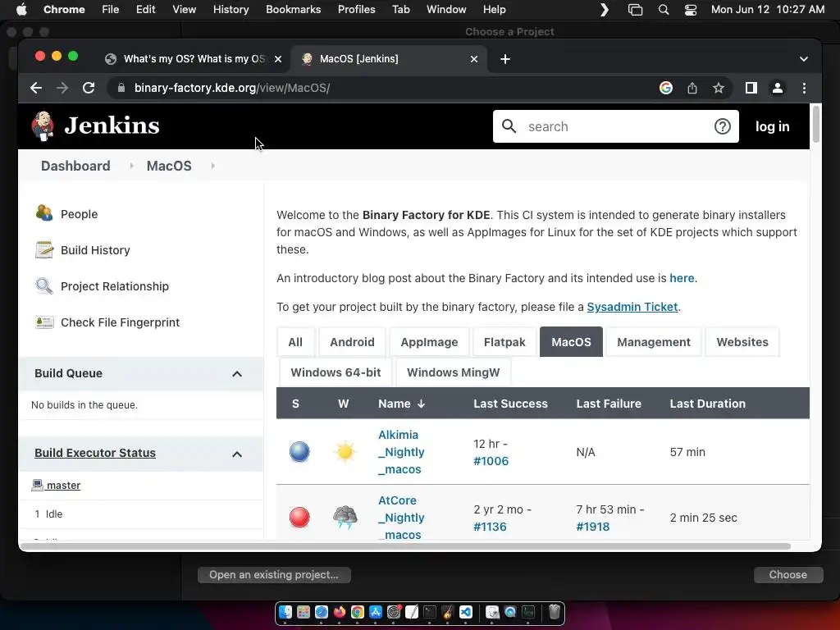
Task: Open the Chrome History menu
Action: coord(231,10)
